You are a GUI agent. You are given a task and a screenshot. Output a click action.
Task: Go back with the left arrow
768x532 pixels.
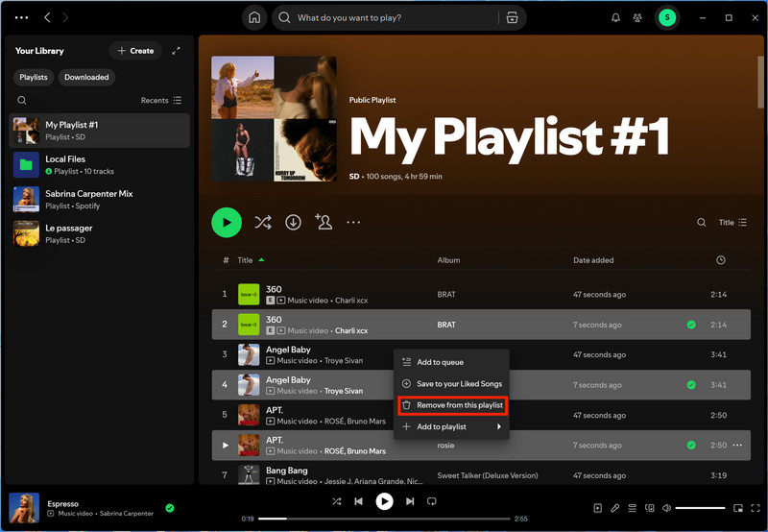click(x=47, y=17)
